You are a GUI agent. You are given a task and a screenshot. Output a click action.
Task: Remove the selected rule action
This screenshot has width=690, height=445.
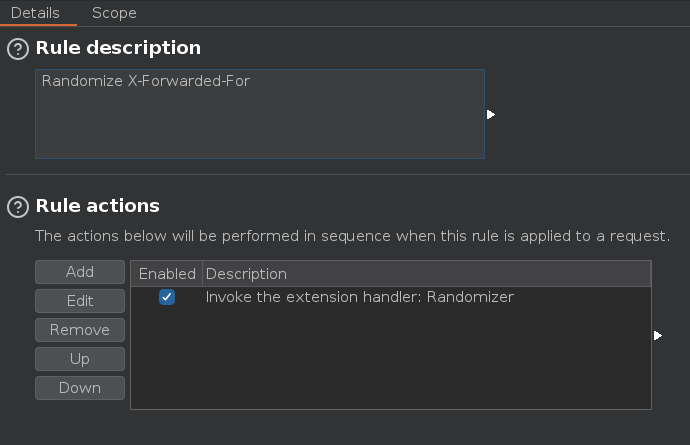[x=80, y=330]
